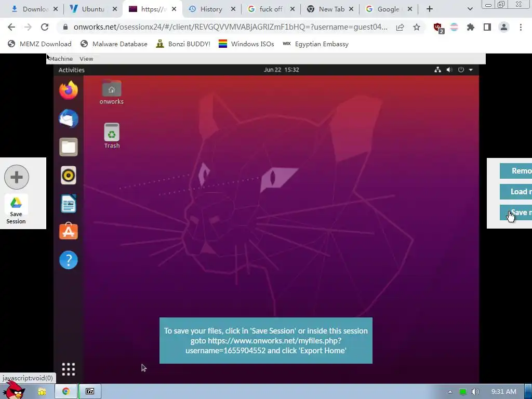The width and height of the screenshot is (532, 399).
Task: Click the Load button on right panel
Action: [x=516, y=192]
